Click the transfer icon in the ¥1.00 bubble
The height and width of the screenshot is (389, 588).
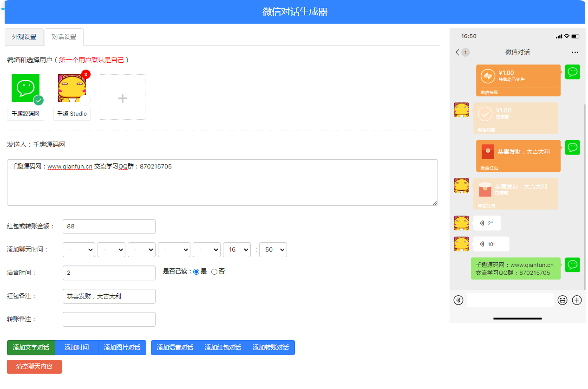pyautogui.click(x=487, y=76)
